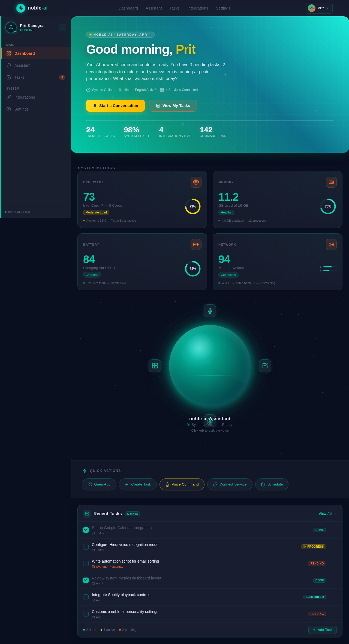
Task: Uncheck the Review system metrics dashboard task
Action: (x=86, y=580)
